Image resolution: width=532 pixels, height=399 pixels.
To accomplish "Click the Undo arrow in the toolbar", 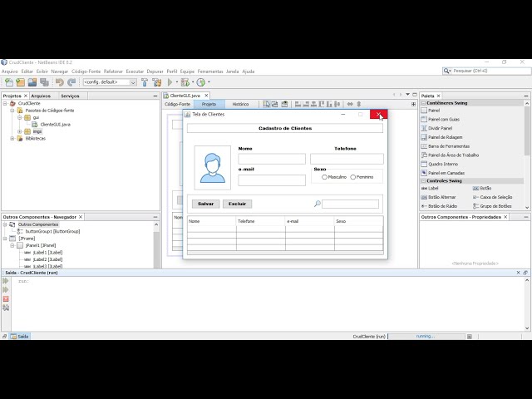I will [x=60, y=82].
